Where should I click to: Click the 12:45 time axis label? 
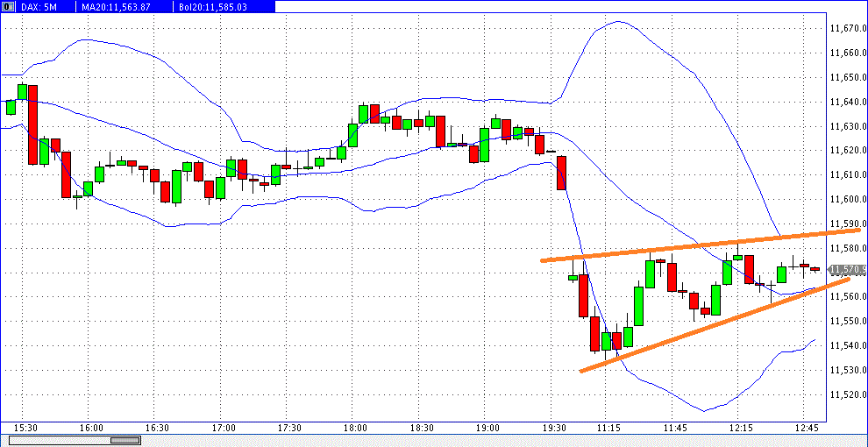[x=806, y=429]
